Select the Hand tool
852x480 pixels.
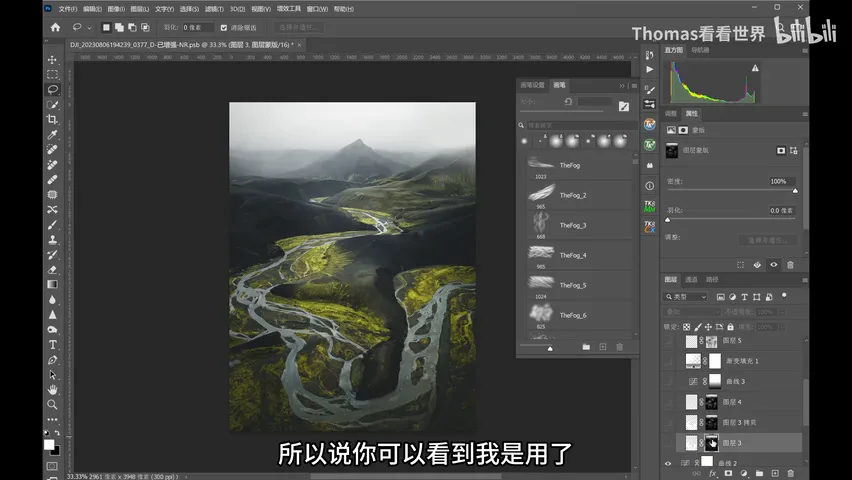pyautogui.click(x=52, y=389)
